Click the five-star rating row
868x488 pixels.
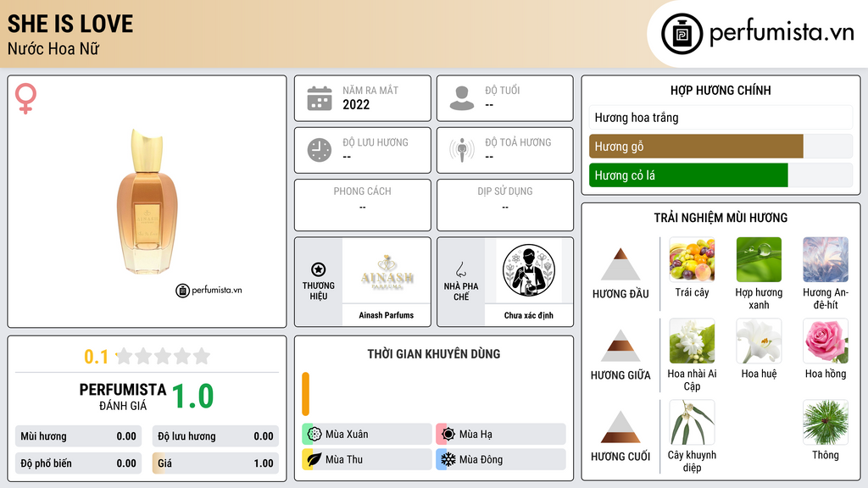pyautogui.click(x=164, y=356)
